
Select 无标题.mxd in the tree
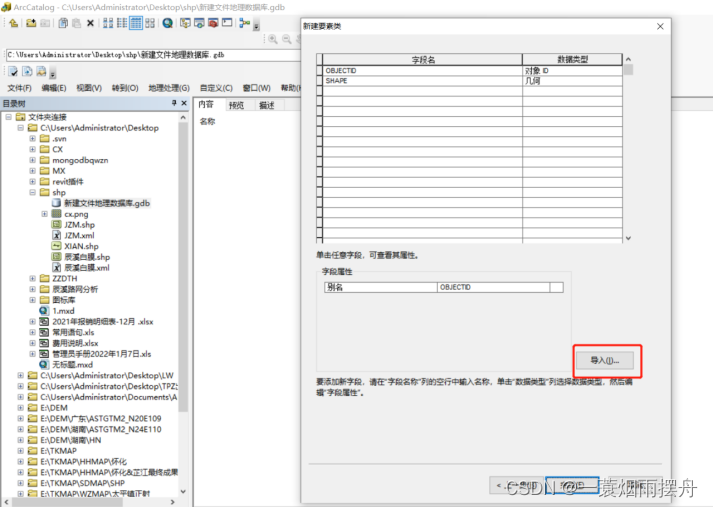72,365
